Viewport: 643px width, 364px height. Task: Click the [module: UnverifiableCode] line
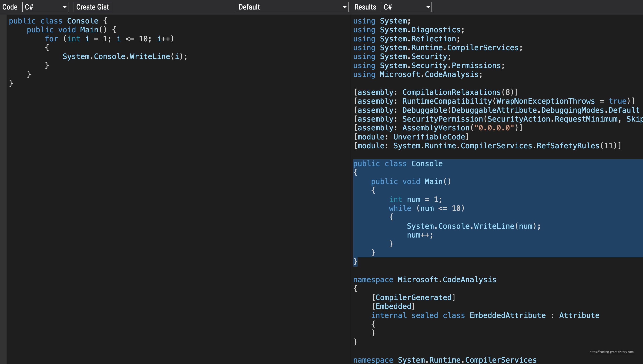411,137
